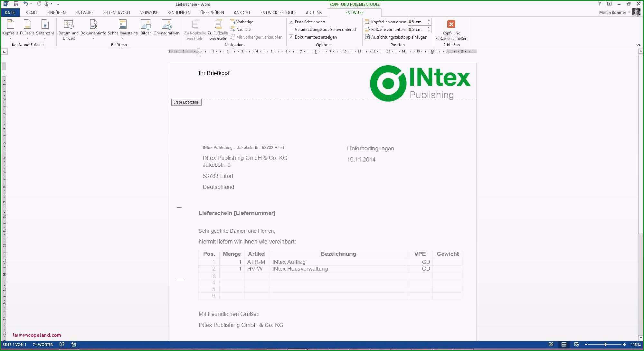Image resolution: width=644 pixels, height=351 pixels.
Task: Go to Vorherige header section
Action: (241, 22)
